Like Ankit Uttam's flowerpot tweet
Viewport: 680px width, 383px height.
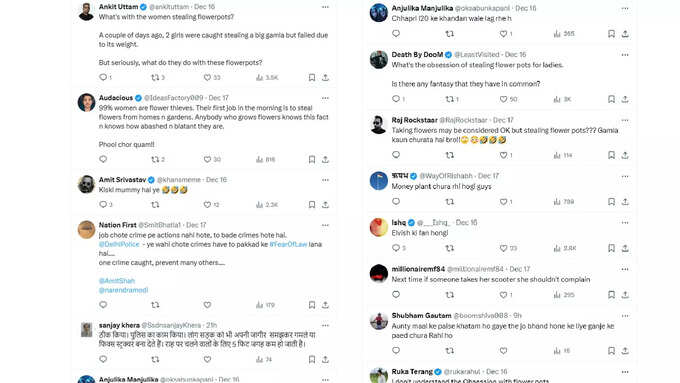coord(207,78)
